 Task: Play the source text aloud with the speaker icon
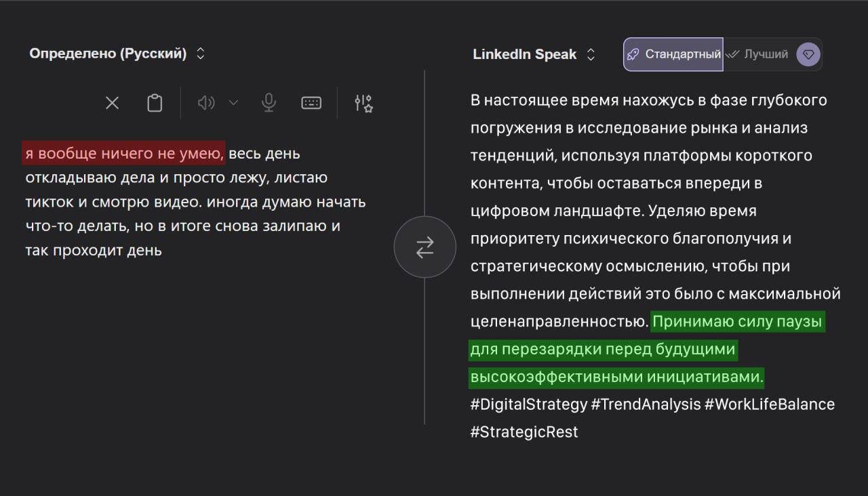pos(206,102)
